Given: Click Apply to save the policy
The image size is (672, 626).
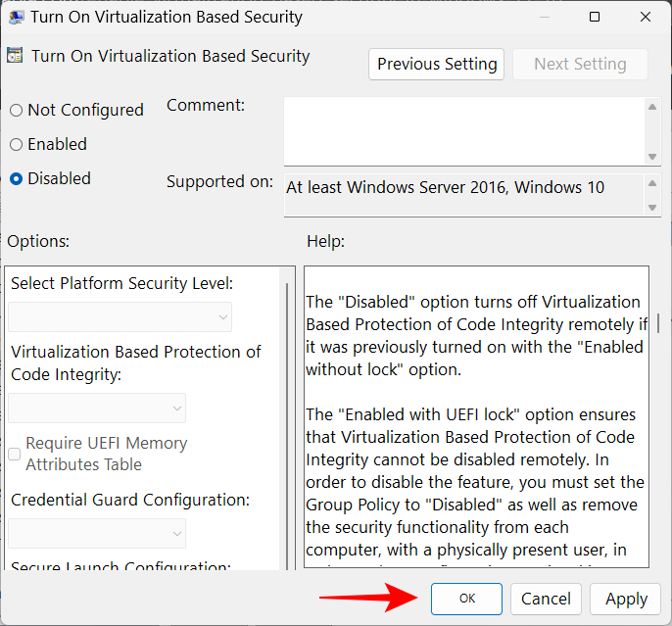Looking at the screenshot, I should point(626,599).
